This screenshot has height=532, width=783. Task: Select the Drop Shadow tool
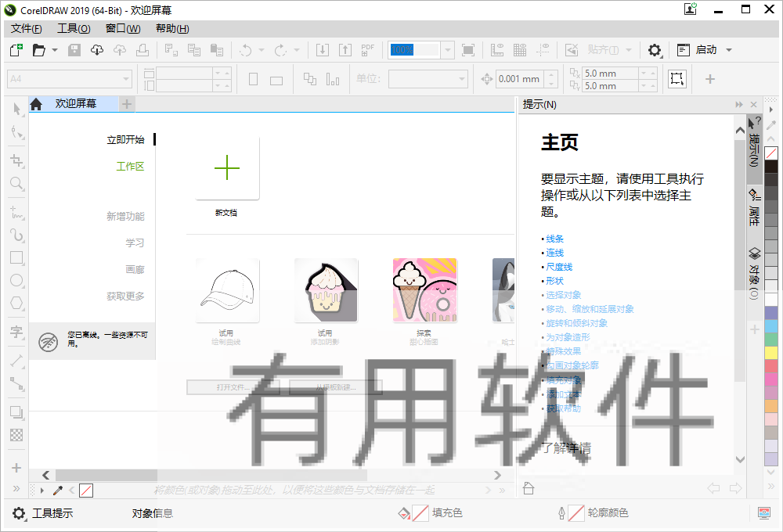click(x=16, y=412)
